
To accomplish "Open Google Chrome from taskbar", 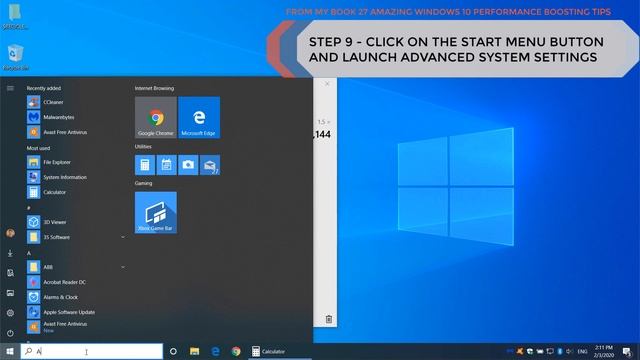I will [236, 351].
